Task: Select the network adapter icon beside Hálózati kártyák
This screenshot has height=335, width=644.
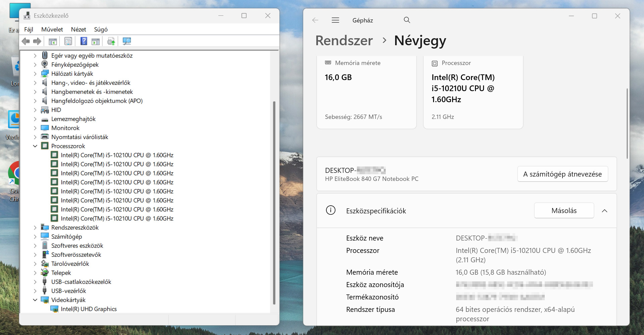Action: [45, 73]
